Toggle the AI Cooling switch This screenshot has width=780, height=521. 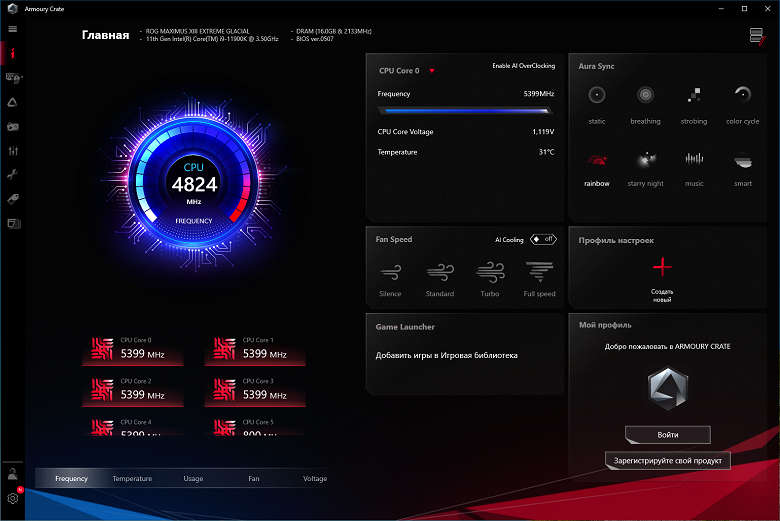click(x=543, y=239)
